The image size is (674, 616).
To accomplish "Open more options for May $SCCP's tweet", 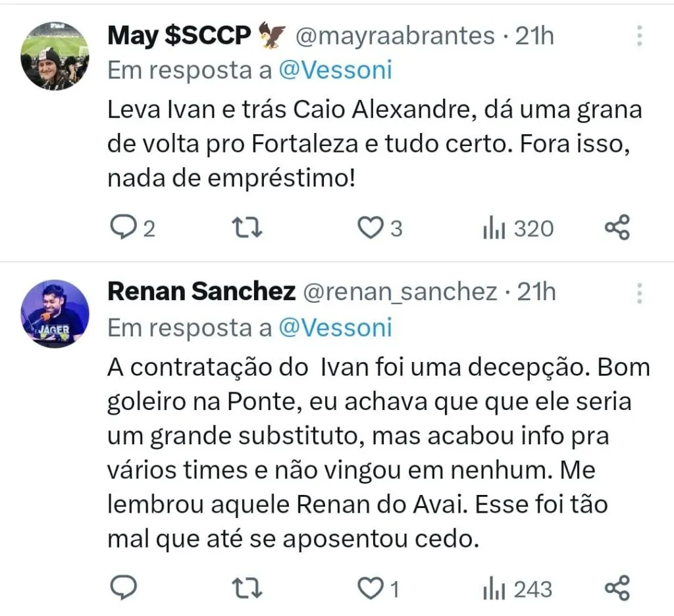I will pos(639,36).
